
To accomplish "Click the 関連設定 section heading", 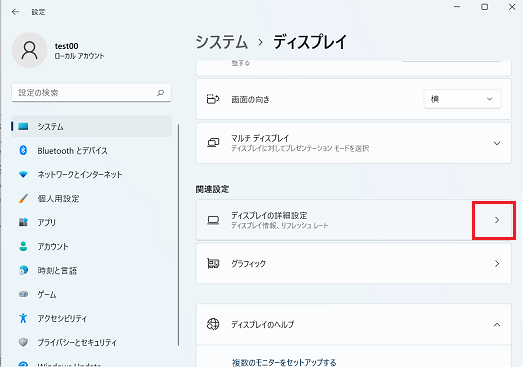I will click(212, 189).
